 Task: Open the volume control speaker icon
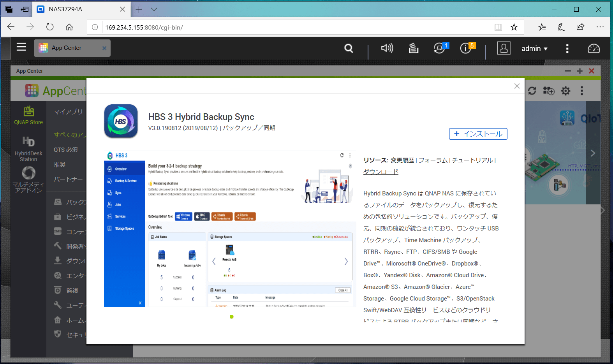point(387,48)
